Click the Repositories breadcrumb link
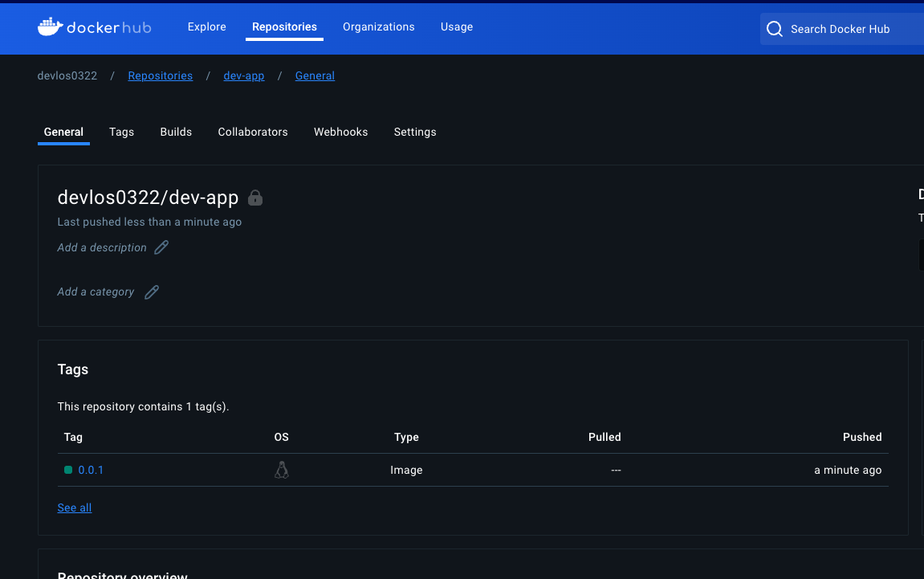This screenshot has width=924, height=579. pyautogui.click(x=161, y=76)
